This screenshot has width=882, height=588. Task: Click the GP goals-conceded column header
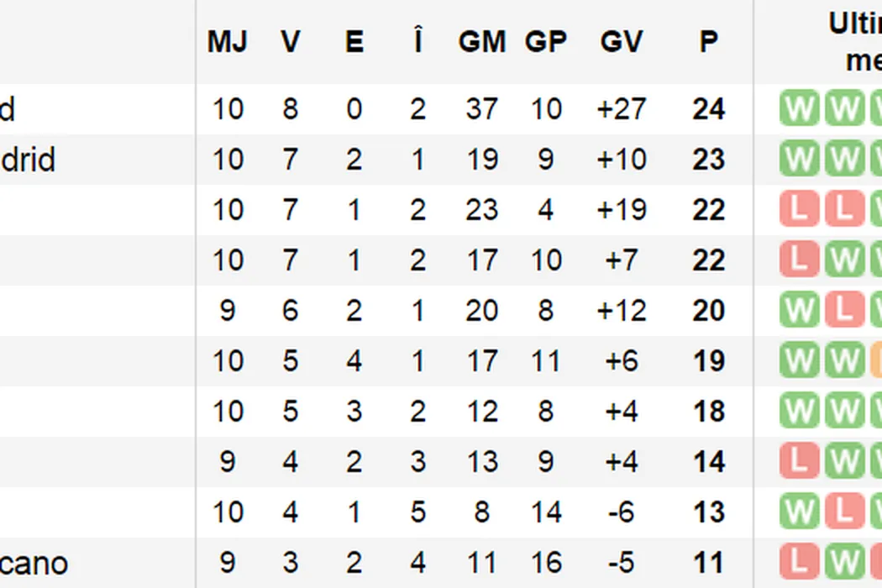[x=546, y=42]
